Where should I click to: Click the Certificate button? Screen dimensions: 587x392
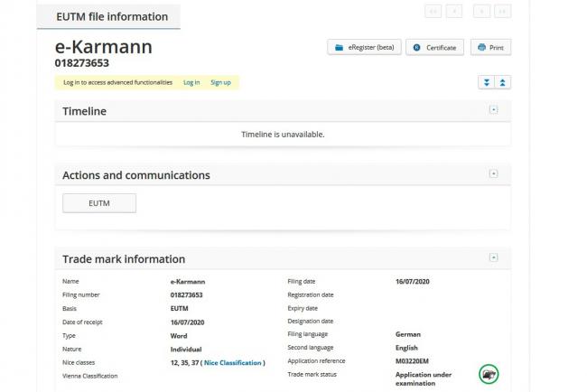point(434,48)
